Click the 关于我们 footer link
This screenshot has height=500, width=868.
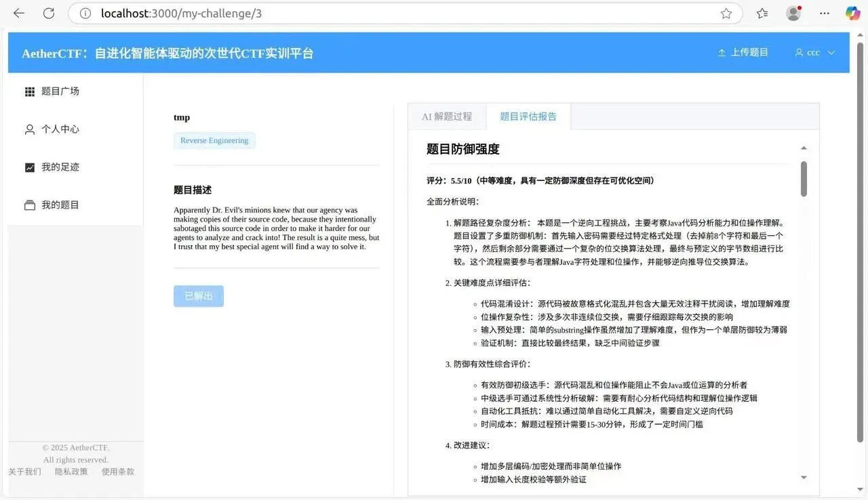point(24,472)
